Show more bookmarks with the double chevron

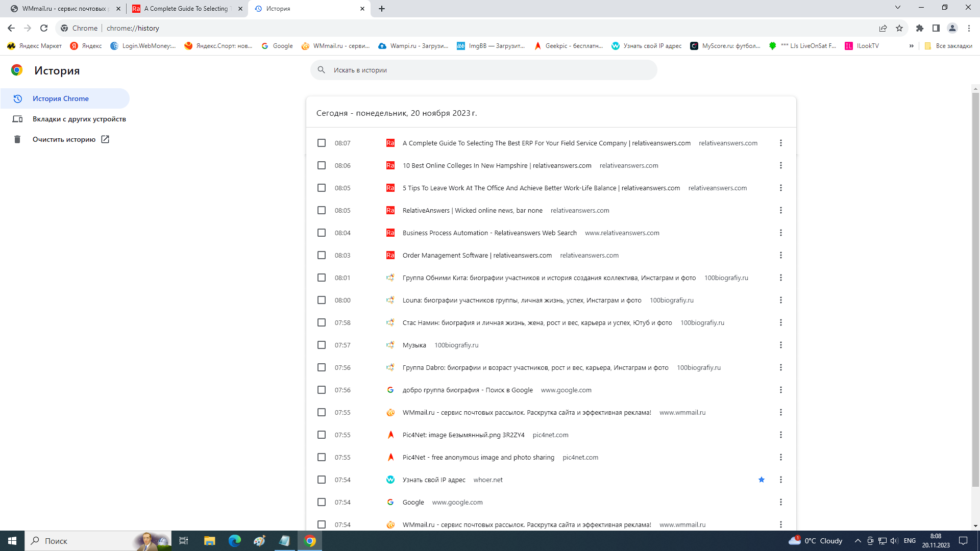(x=912, y=46)
